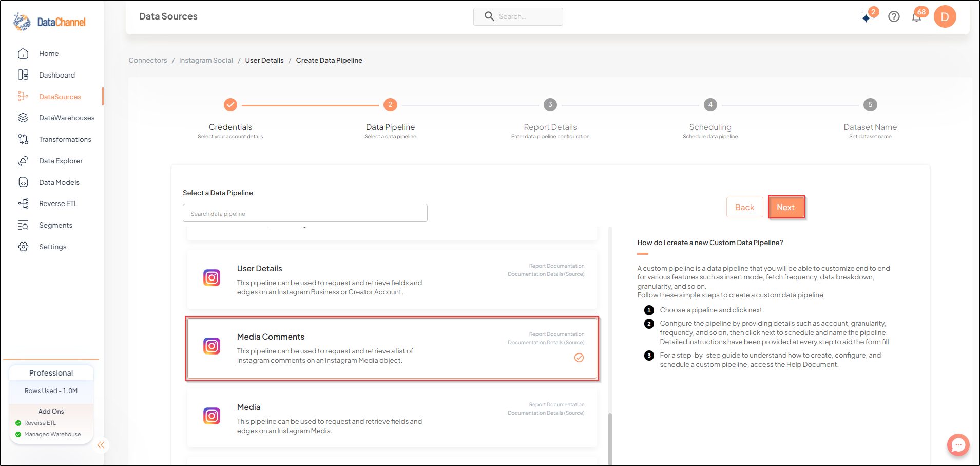Open the Dashboard icon in sidebar
This screenshot has width=980, height=466.
[x=23, y=75]
